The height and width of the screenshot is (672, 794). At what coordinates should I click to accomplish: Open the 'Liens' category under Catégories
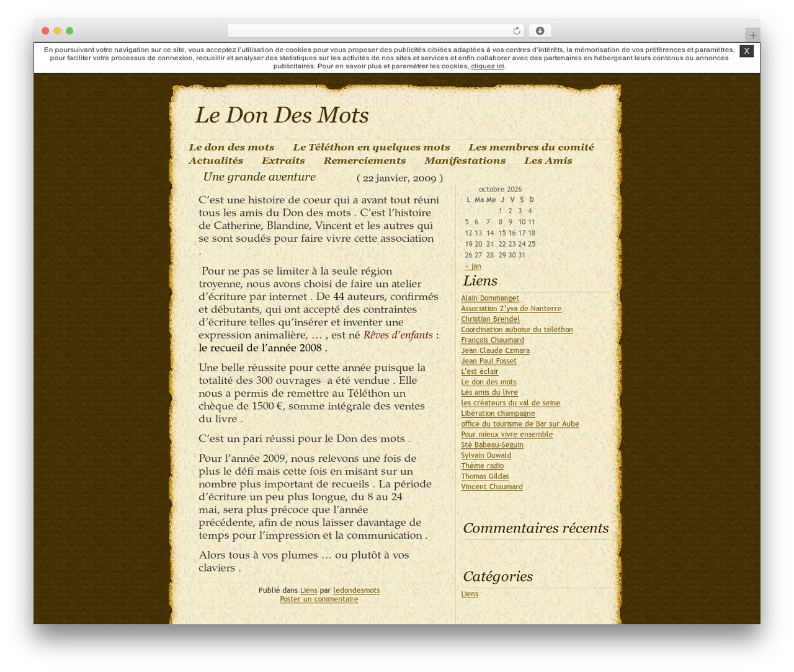pyautogui.click(x=470, y=595)
